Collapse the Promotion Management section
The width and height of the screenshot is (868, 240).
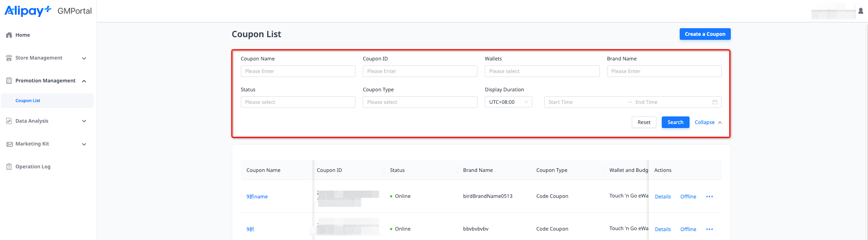pos(84,81)
